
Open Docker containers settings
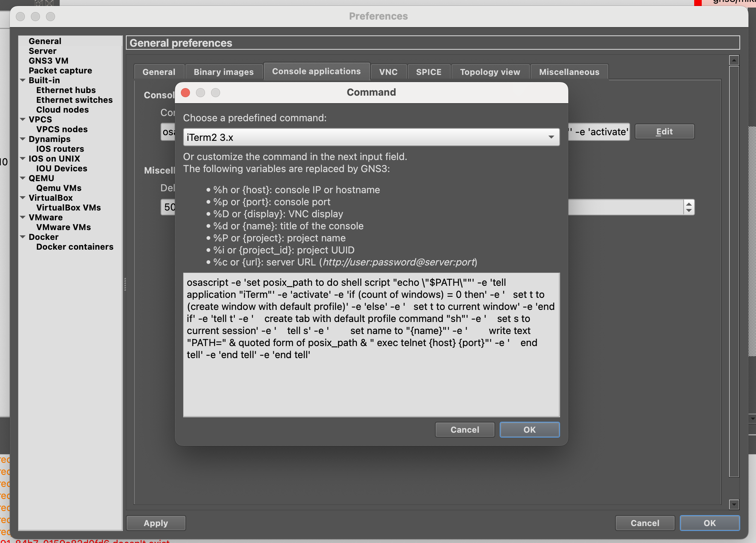[x=75, y=247]
